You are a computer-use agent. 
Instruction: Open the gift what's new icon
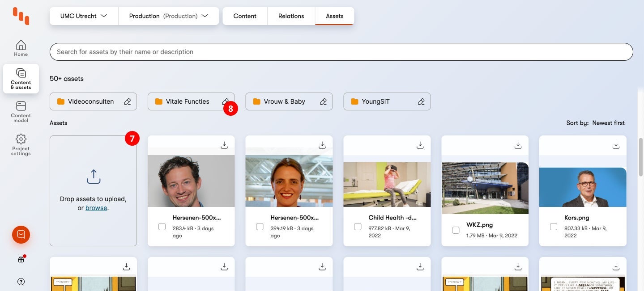(x=21, y=259)
